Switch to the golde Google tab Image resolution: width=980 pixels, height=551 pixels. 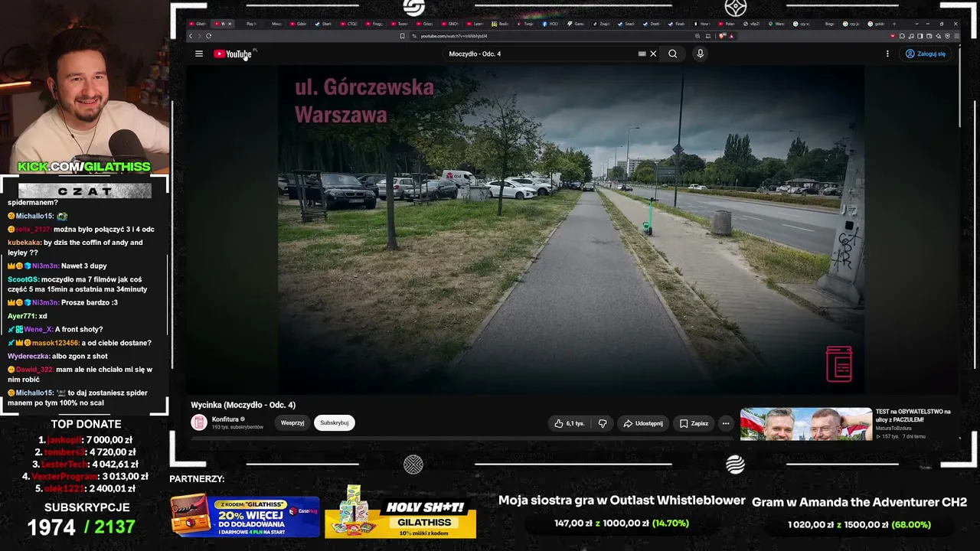(876, 24)
